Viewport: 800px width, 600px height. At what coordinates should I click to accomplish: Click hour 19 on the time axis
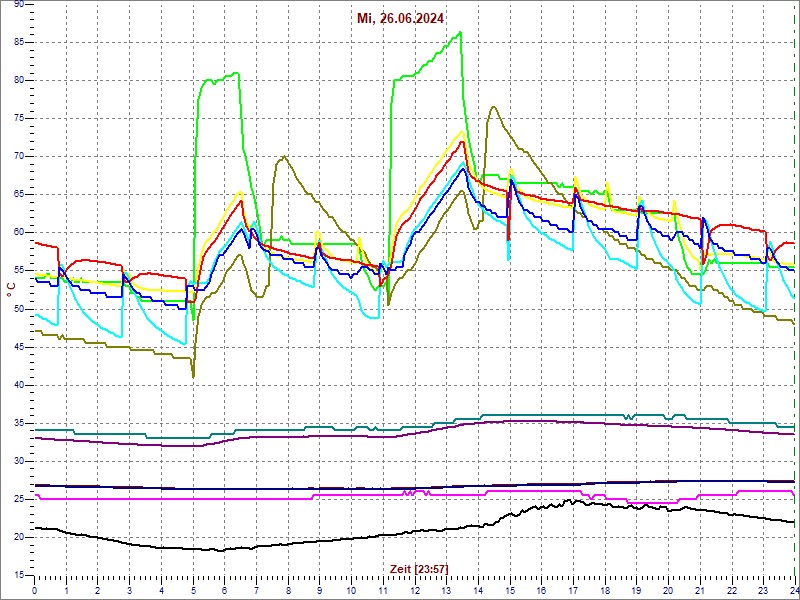click(636, 589)
